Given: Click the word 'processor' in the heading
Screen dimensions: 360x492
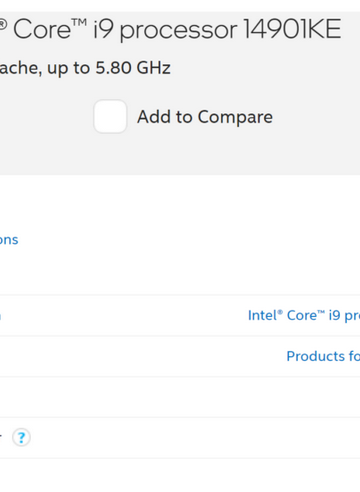Looking at the screenshot, I should (178, 31).
